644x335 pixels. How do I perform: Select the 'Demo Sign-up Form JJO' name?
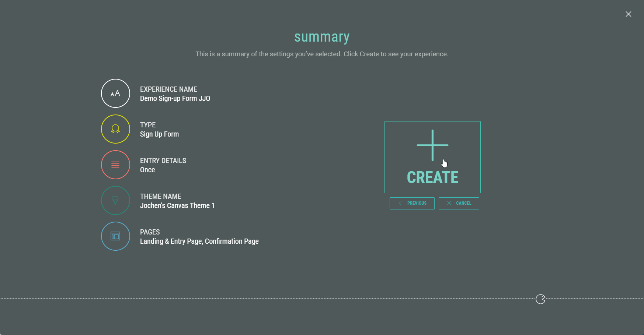click(175, 99)
